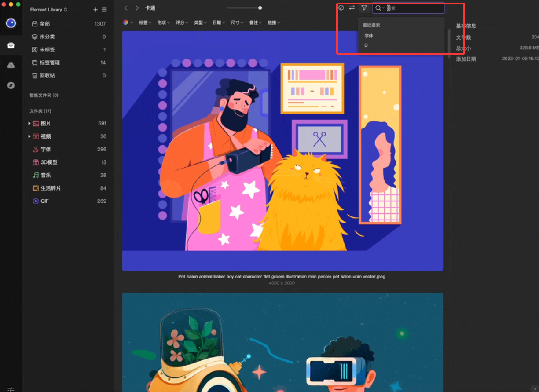Select the 全部 item with 1307 files

tap(68, 24)
